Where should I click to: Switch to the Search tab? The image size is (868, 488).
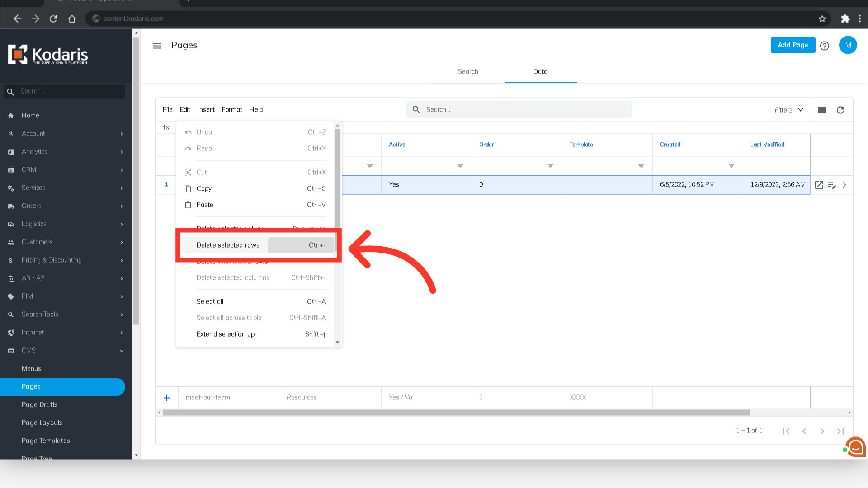pyautogui.click(x=467, y=71)
